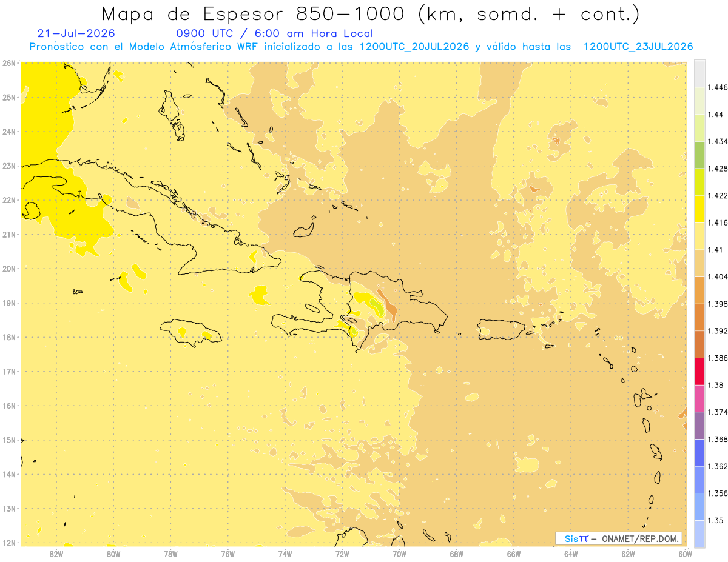Select the date text '21-Jul-2026'

tap(76, 33)
